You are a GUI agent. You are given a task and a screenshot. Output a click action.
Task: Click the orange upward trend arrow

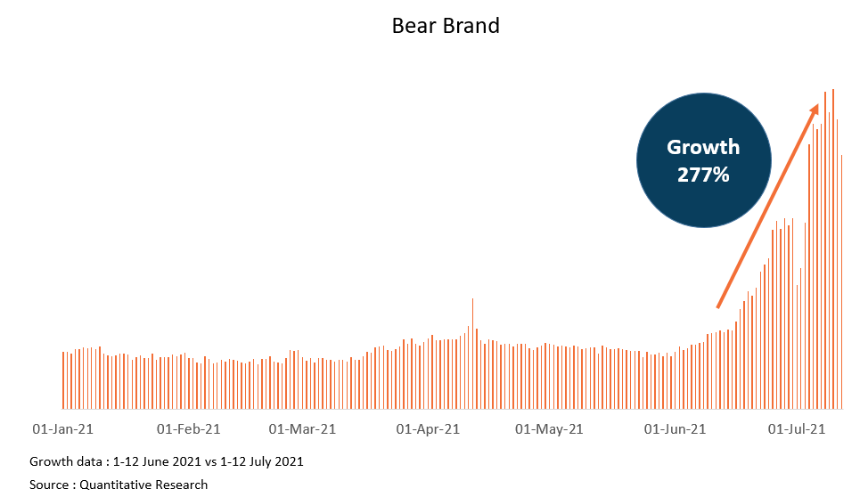766,207
